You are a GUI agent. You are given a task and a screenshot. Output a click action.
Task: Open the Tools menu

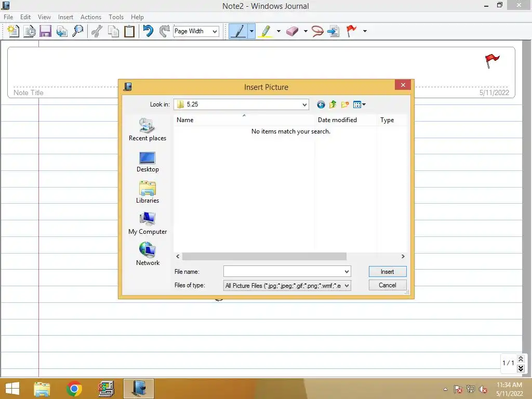point(116,17)
